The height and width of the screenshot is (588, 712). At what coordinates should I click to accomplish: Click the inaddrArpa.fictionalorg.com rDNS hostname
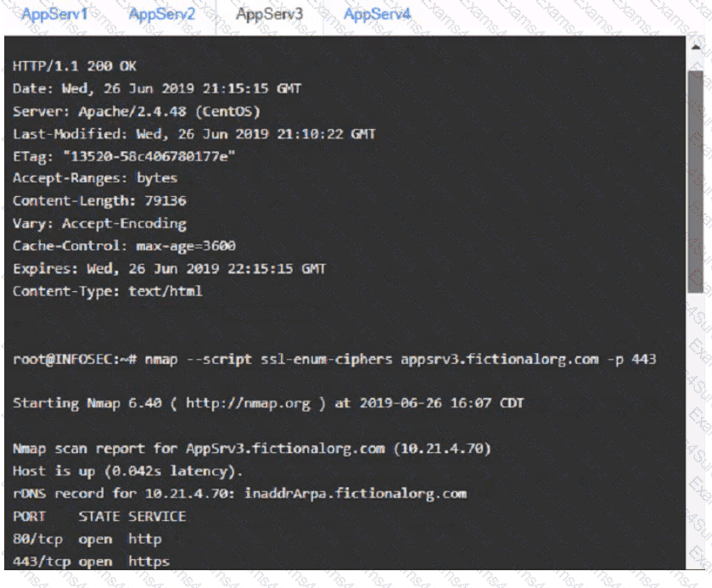click(356, 494)
